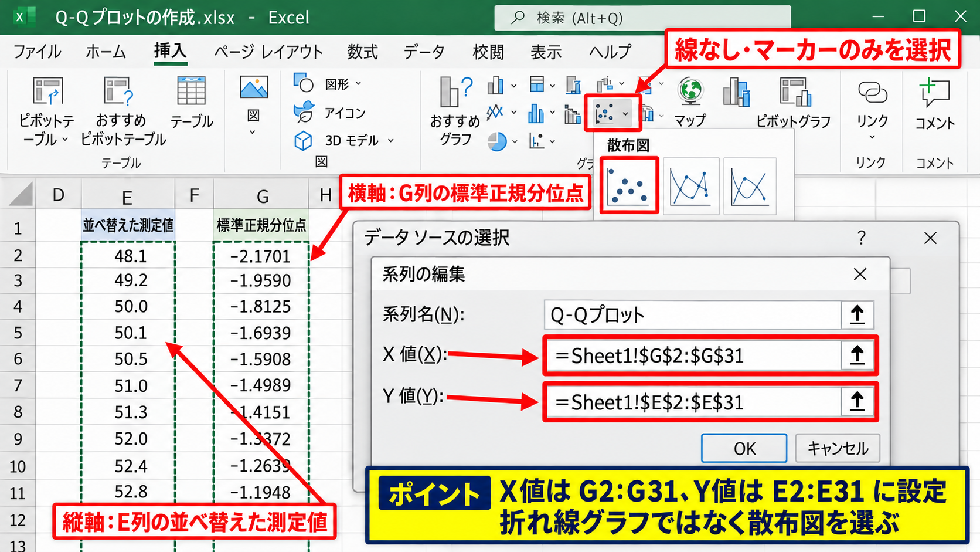The height and width of the screenshot is (552, 980).
Task: Click the PivotChart (ピボットグラフ) icon
Action: [795, 92]
